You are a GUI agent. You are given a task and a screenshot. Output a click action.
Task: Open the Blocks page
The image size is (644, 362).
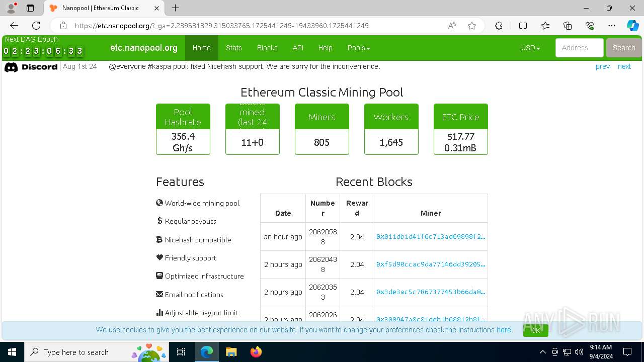click(267, 48)
